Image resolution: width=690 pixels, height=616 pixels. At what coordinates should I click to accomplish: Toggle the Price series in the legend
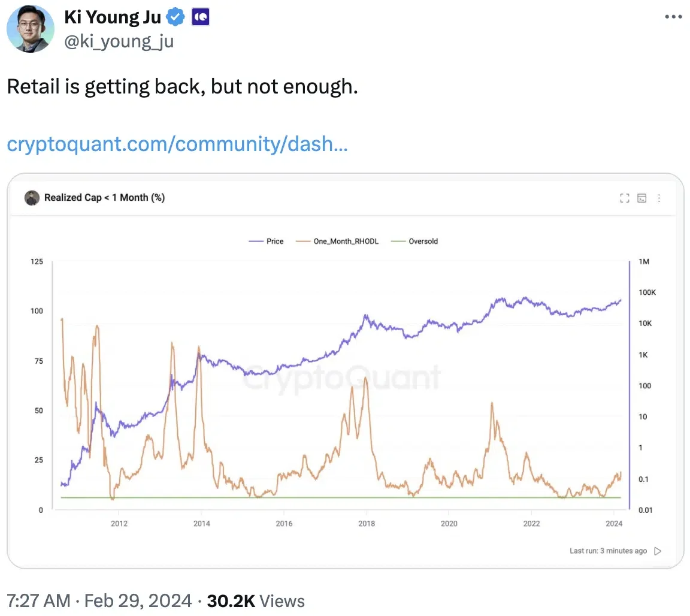point(266,241)
